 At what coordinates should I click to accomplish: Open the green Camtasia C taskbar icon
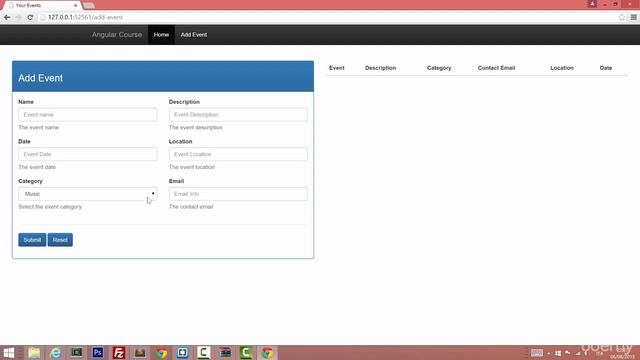pos(246,353)
